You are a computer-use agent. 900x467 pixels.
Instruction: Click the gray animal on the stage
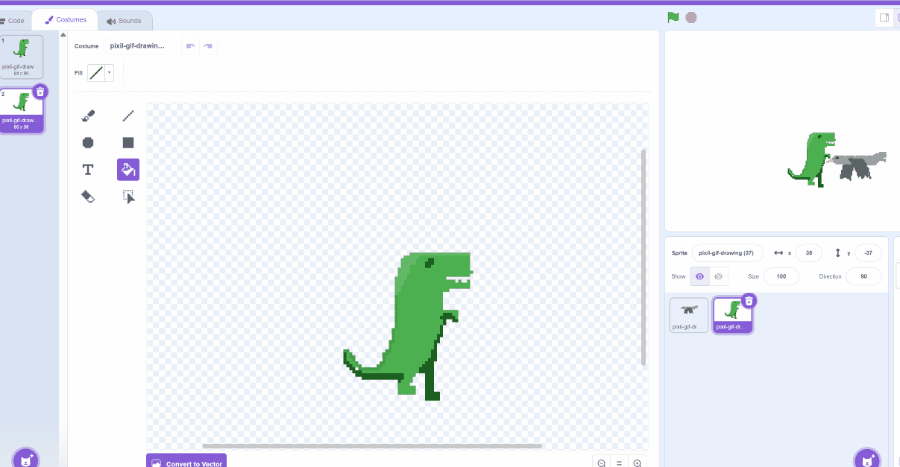tap(859, 165)
